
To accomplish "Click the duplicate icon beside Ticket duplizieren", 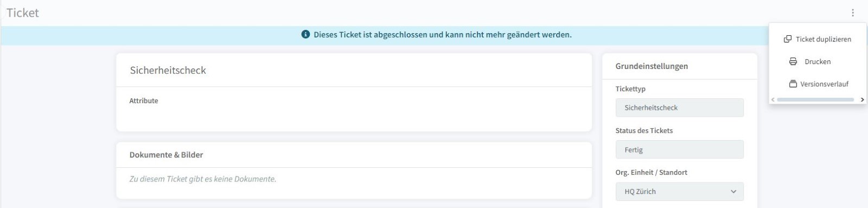I will (x=788, y=39).
